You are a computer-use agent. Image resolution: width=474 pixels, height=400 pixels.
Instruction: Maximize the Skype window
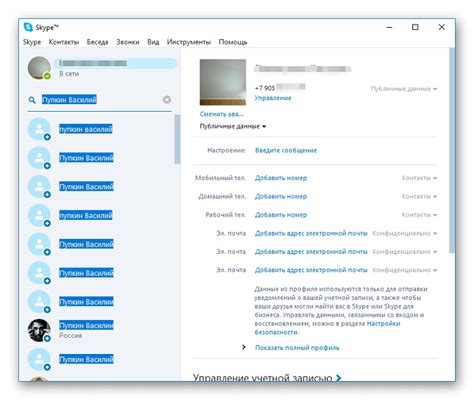tap(415, 27)
